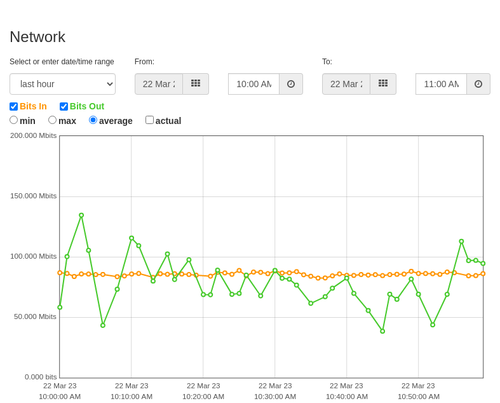Uncheck the Bits Out checkbox
Viewport: 500px width, 403px height.
64,106
